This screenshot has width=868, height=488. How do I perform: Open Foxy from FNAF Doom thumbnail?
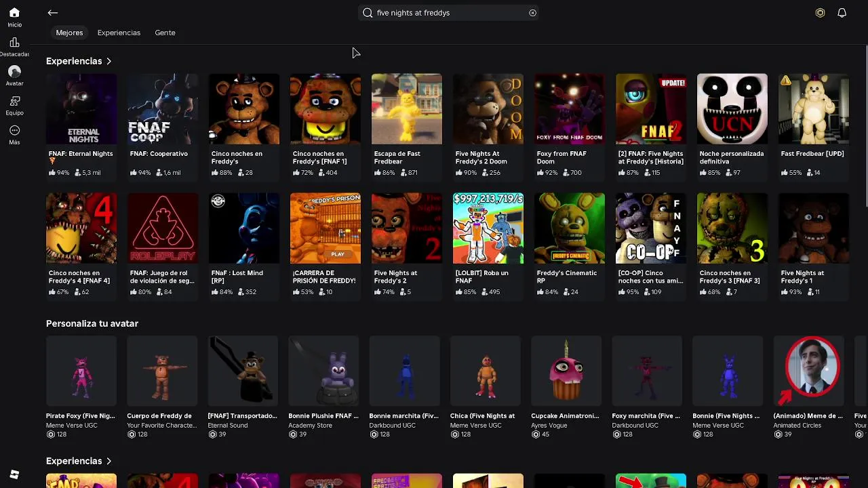(570, 108)
